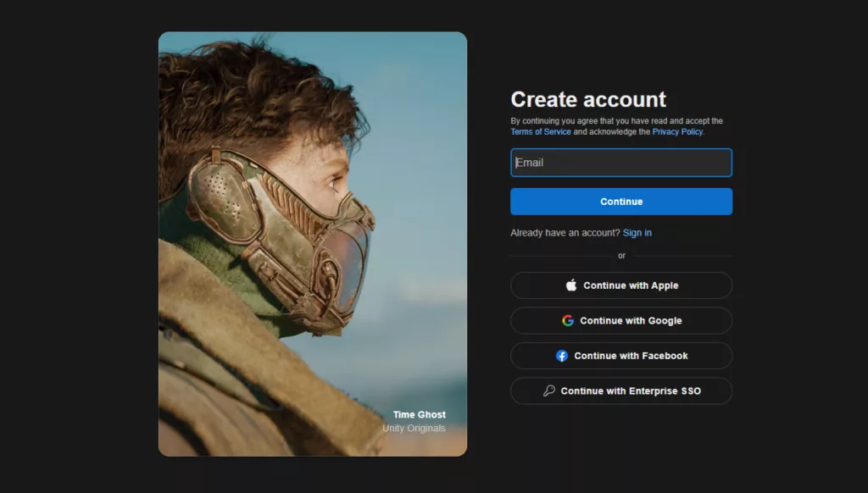
Task: Click the Create account heading
Action: pyautogui.click(x=588, y=100)
